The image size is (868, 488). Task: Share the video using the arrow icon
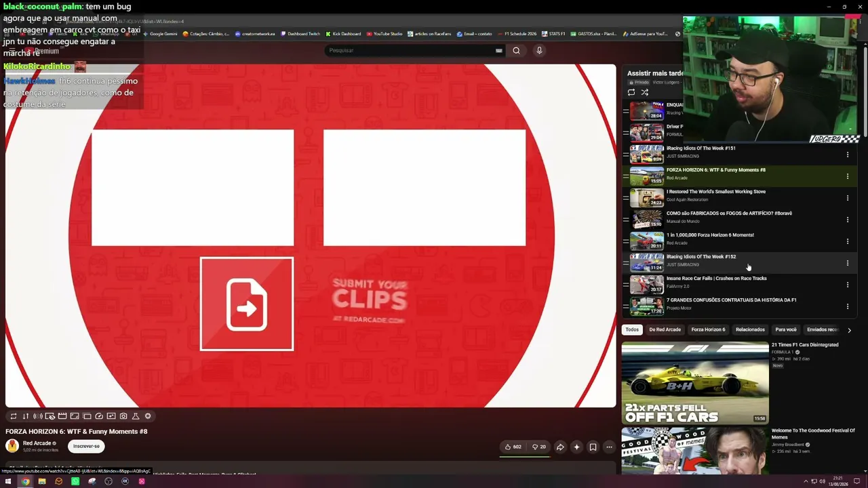point(560,447)
